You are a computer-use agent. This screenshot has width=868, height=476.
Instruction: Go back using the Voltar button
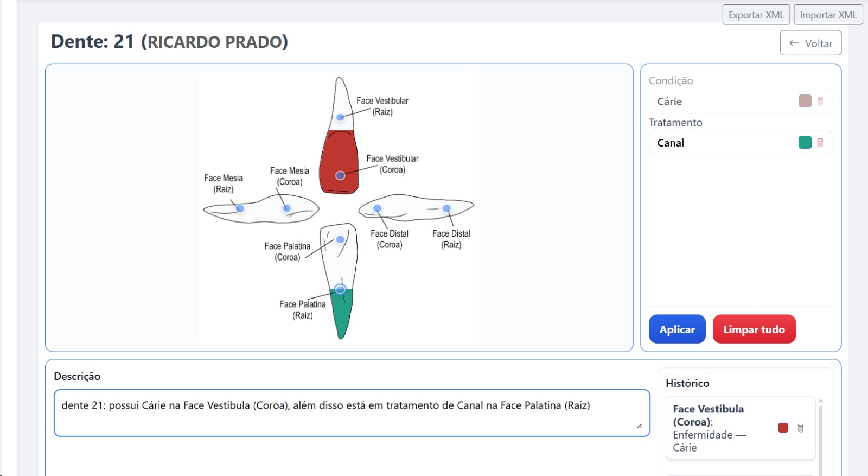[x=810, y=43]
